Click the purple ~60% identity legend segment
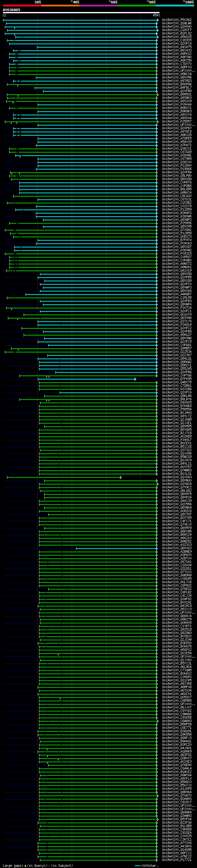Image resolution: width=197 pixels, height=868 pixels. pos(98,6)
